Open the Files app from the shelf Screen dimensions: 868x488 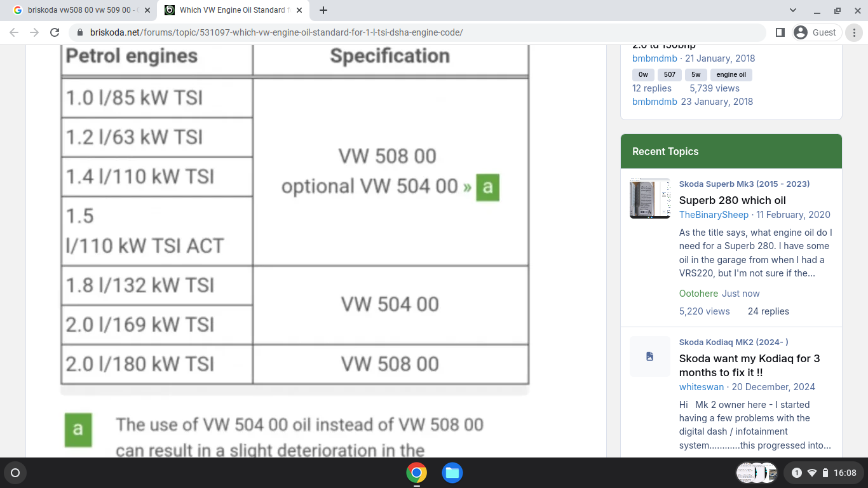452,473
